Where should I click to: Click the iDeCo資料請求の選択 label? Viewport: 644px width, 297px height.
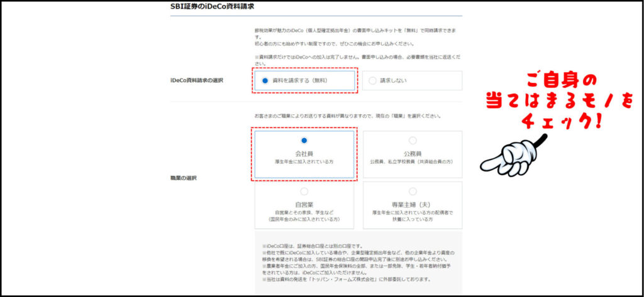tap(196, 81)
